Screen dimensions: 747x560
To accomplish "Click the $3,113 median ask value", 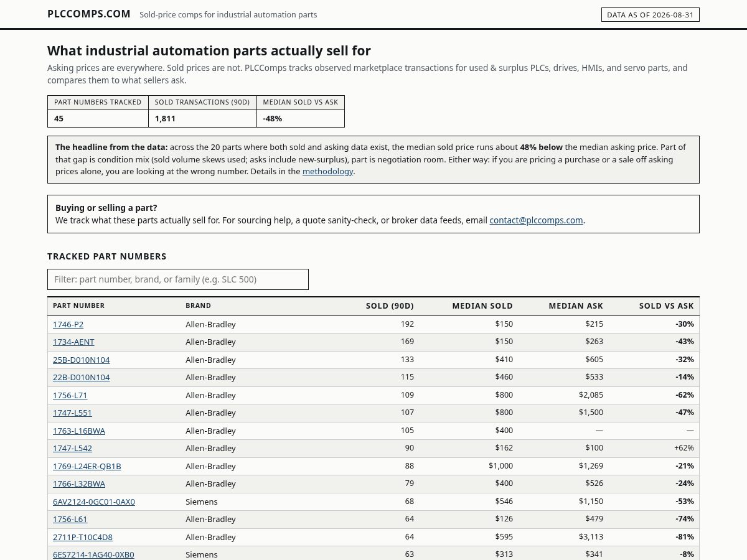I will pos(591,537).
